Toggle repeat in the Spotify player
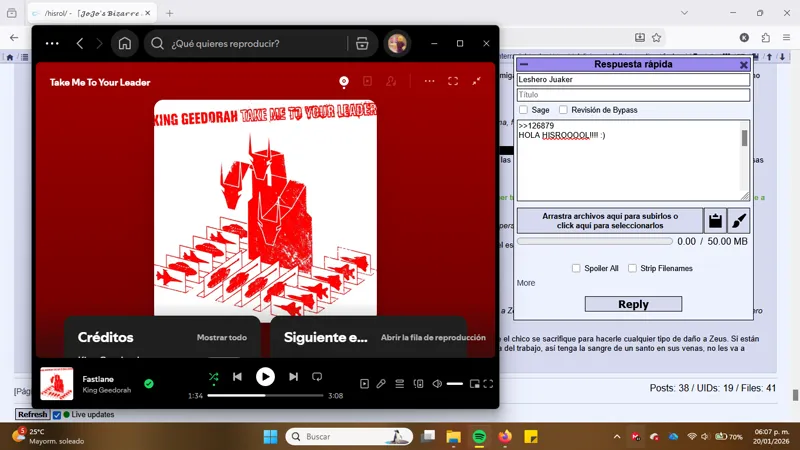 click(x=317, y=377)
